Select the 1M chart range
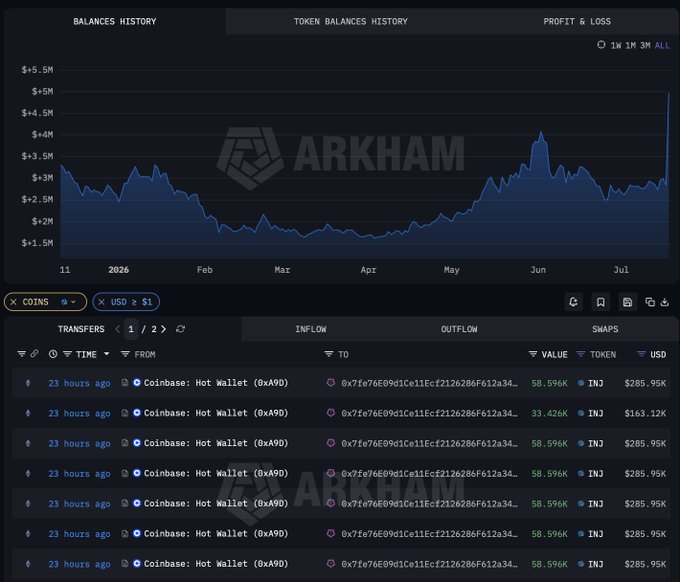The image size is (680, 582). pyautogui.click(x=630, y=46)
